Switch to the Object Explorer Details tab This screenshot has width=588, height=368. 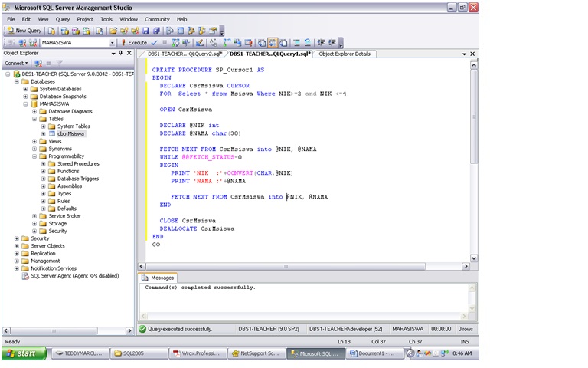pos(345,54)
